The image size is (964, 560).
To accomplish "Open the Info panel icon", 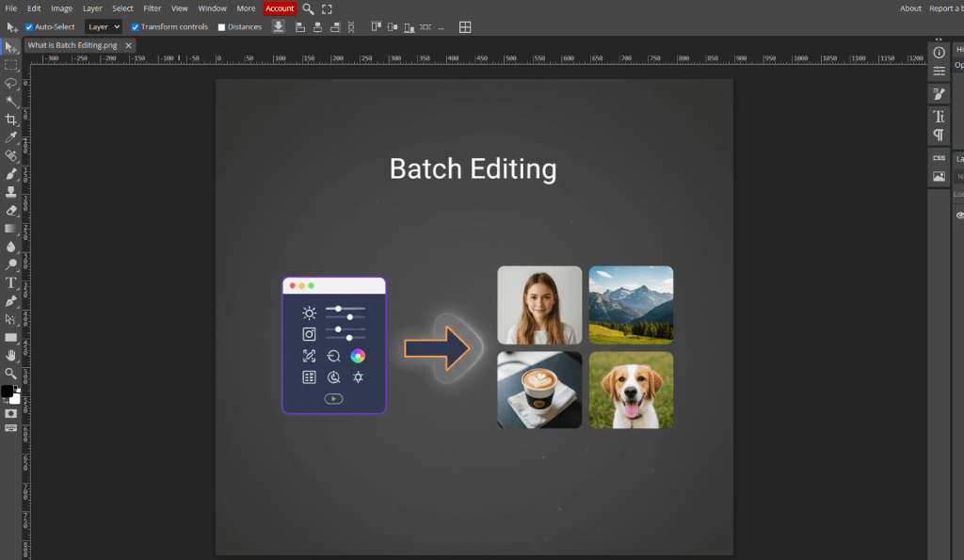I will click(x=939, y=53).
